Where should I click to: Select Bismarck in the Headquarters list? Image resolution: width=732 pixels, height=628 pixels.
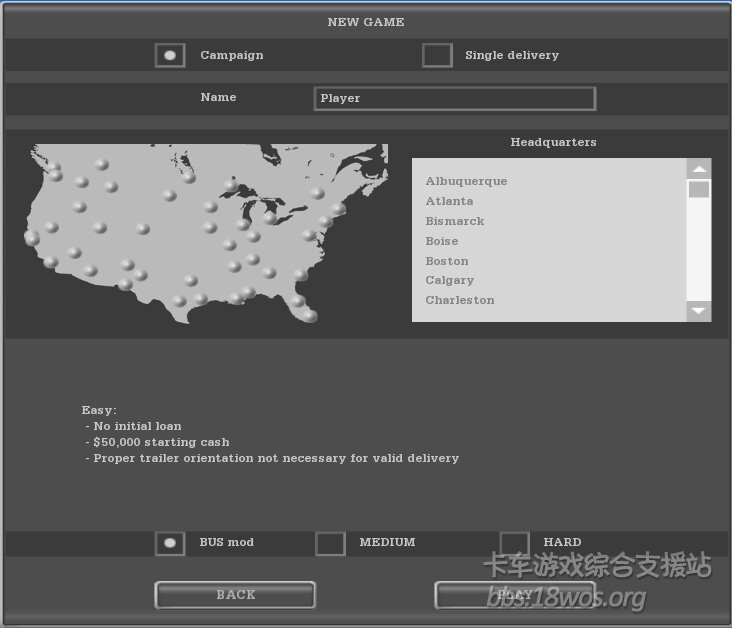(x=454, y=221)
